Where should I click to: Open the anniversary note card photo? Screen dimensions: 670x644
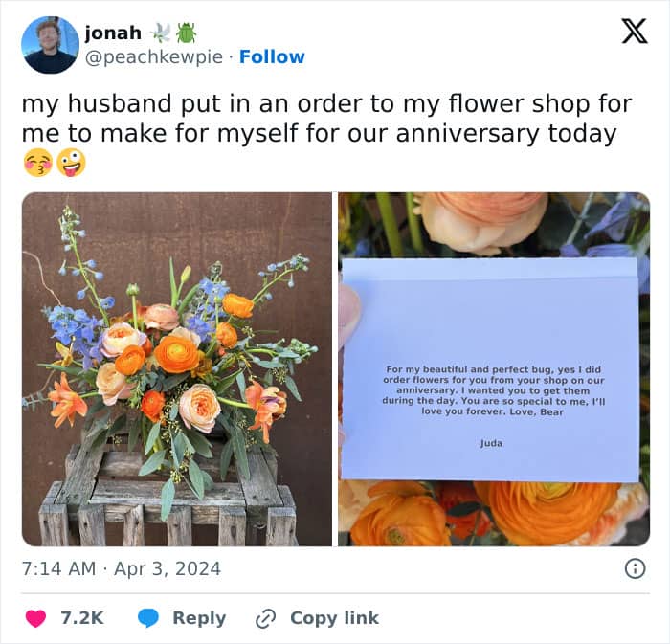click(494, 369)
